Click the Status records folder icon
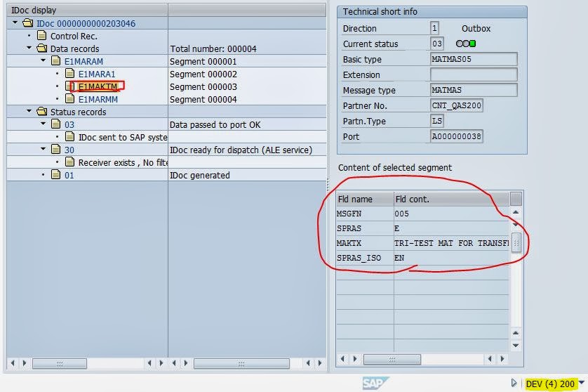The width and height of the screenshot is (588, 392). pos(42,112)
